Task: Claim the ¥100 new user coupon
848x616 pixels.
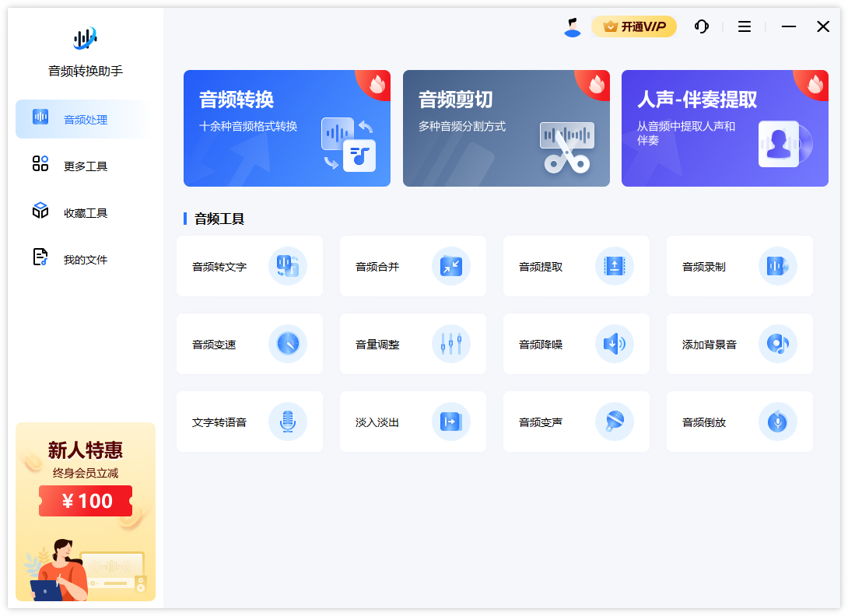Action: pyautogui.click(x=85, y=500)
